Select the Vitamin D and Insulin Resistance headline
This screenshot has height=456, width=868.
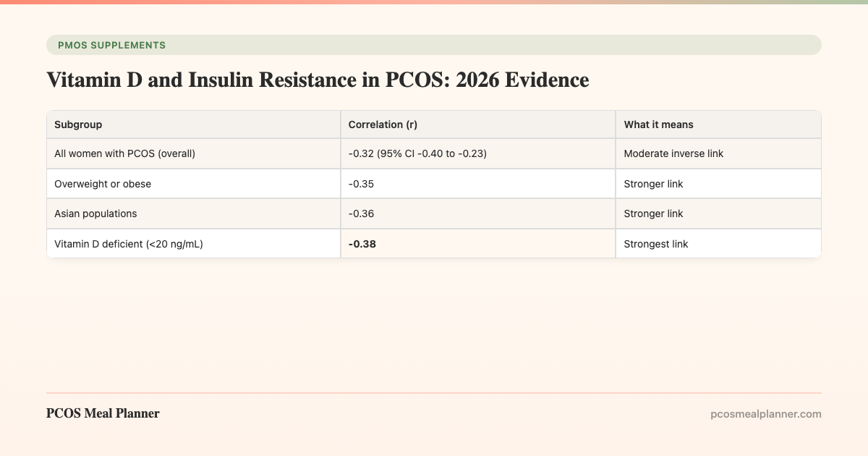tap(318, 80)
